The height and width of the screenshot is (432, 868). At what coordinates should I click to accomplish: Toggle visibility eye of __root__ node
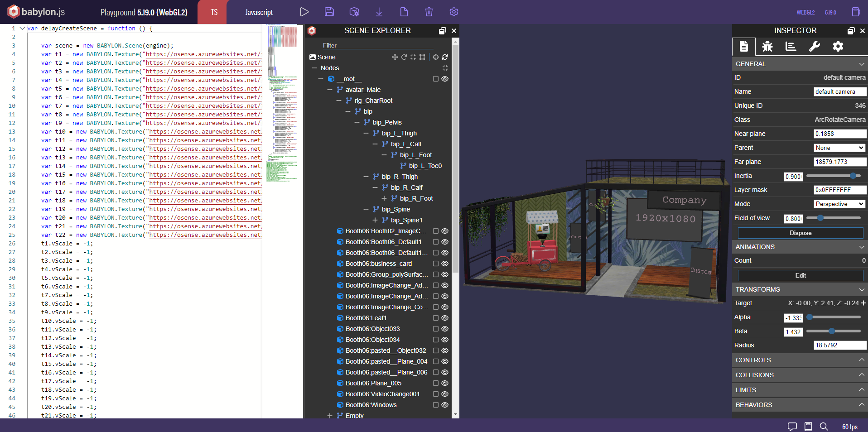coord(445,79)
